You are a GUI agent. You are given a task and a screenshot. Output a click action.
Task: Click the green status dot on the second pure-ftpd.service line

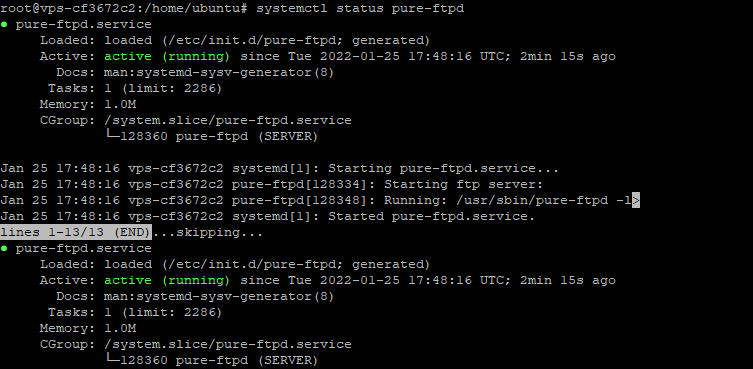4,248
